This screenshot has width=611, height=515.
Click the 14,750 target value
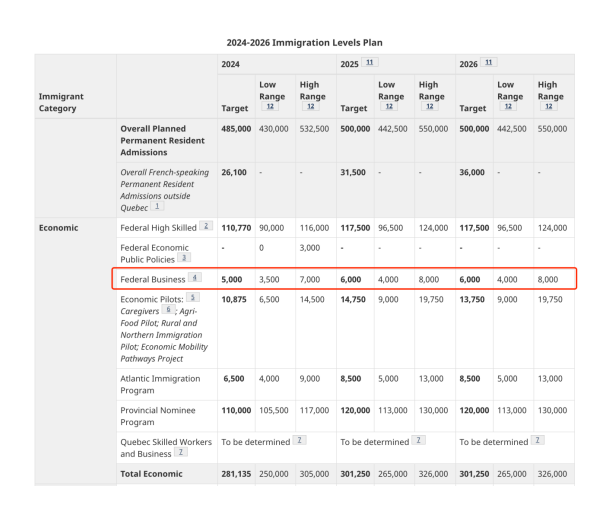pyautogui.click(x=353, y=299)
